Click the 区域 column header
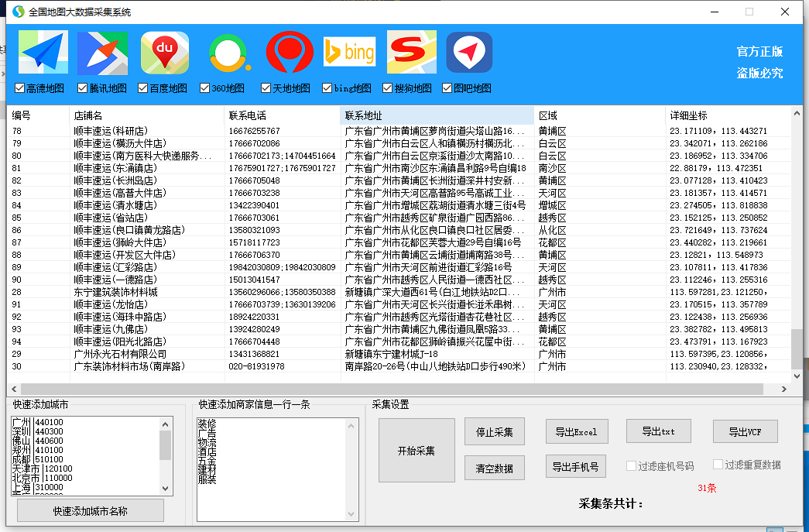This screenshot has width=809, height=532. pos(600,115)
